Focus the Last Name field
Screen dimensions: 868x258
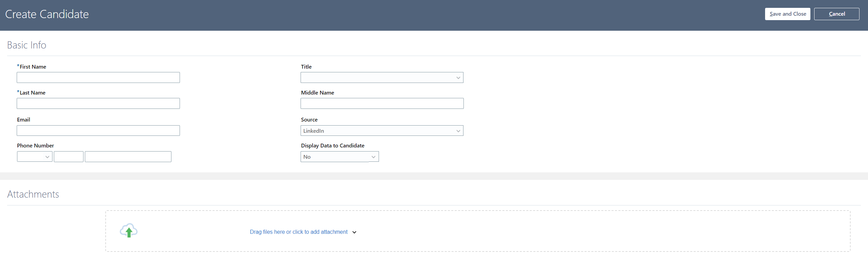pyautogui.click(x=98, y=103)
